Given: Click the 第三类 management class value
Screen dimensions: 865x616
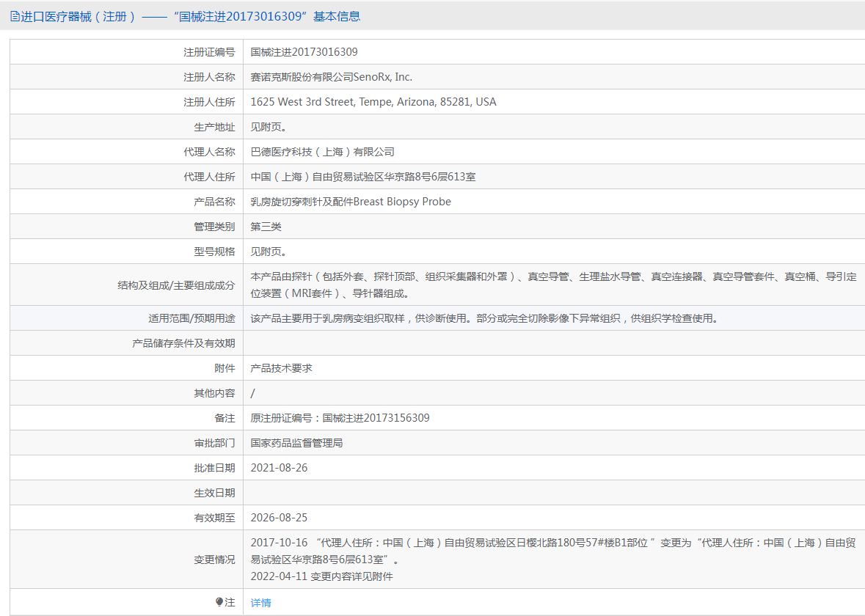Looking at the screenshot, I should pos(266,227).
